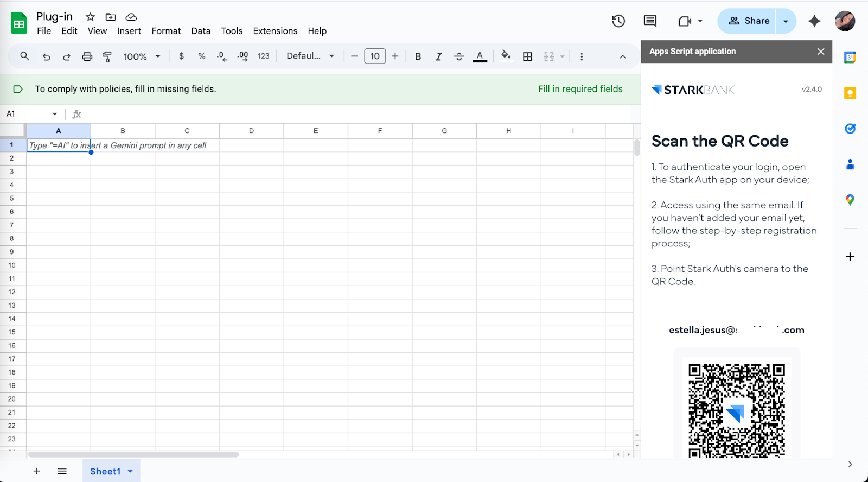
Task: Toggle italic formatting
Action: [x=438, y=56]
